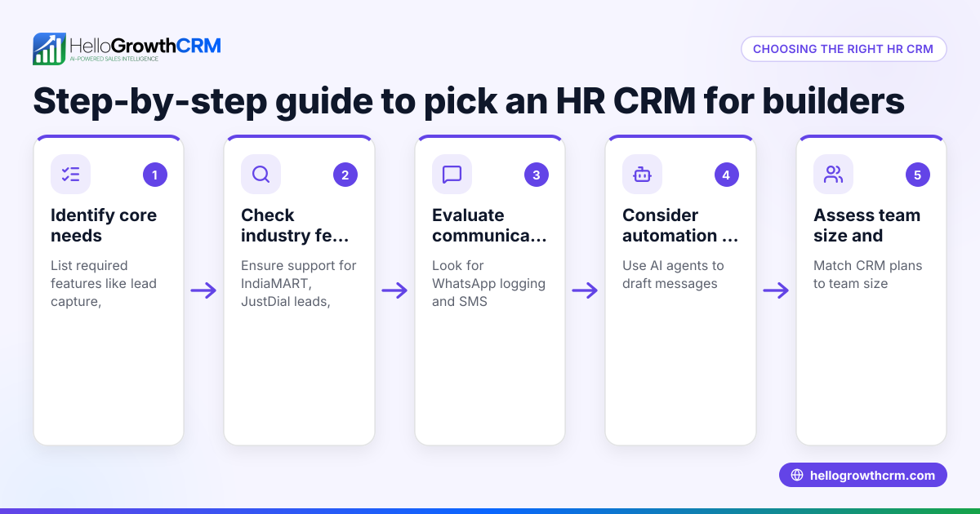This screenshot has height=514, width=980.
Task: Click the robot icon on Consider automation card
Action: [642, 174]
